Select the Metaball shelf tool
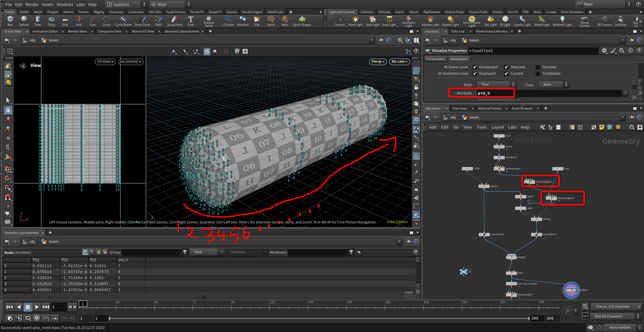 click(243, 21)
